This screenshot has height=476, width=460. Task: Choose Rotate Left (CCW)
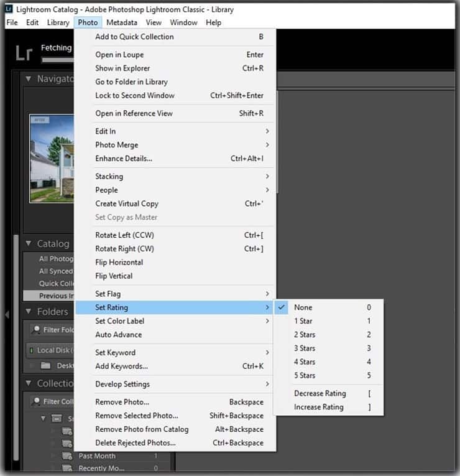click(x=124, y=235)
